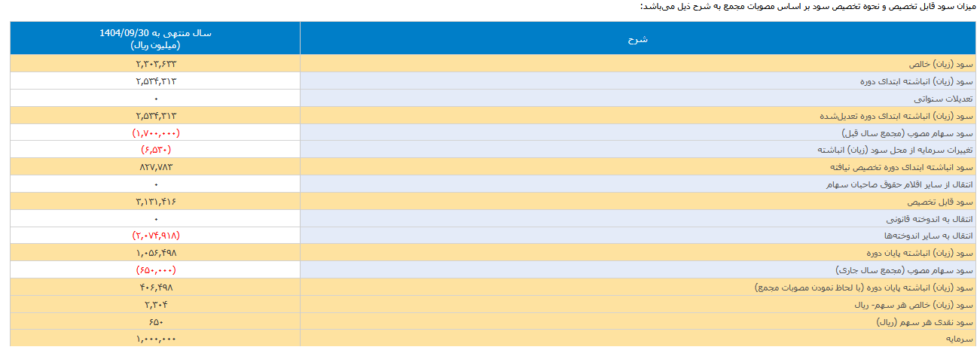
Task: Select the value ۸۲۷,۷۸۳
Action: coord(156,167)
